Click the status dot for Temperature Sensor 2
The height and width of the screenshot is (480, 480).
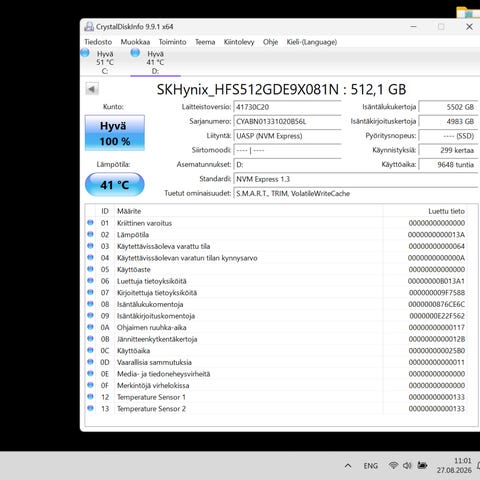[x=90, y=408]
